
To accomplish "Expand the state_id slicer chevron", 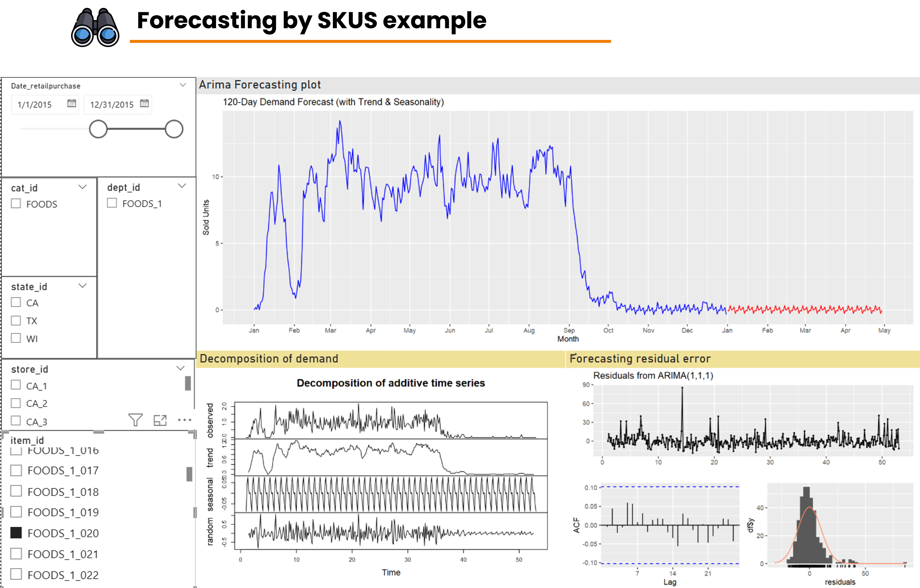I will [x=83, y=286].
